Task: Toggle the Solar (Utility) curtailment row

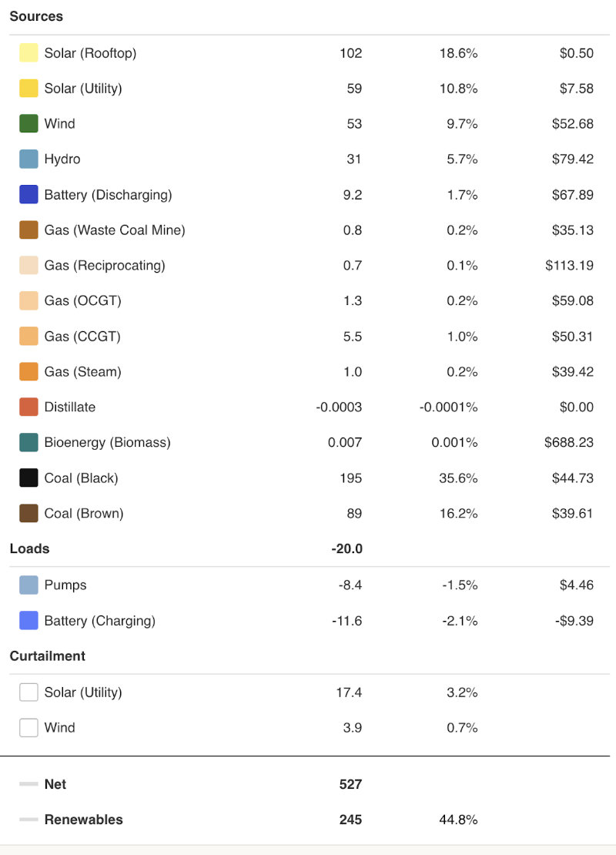Action: [x=28, y=692]
